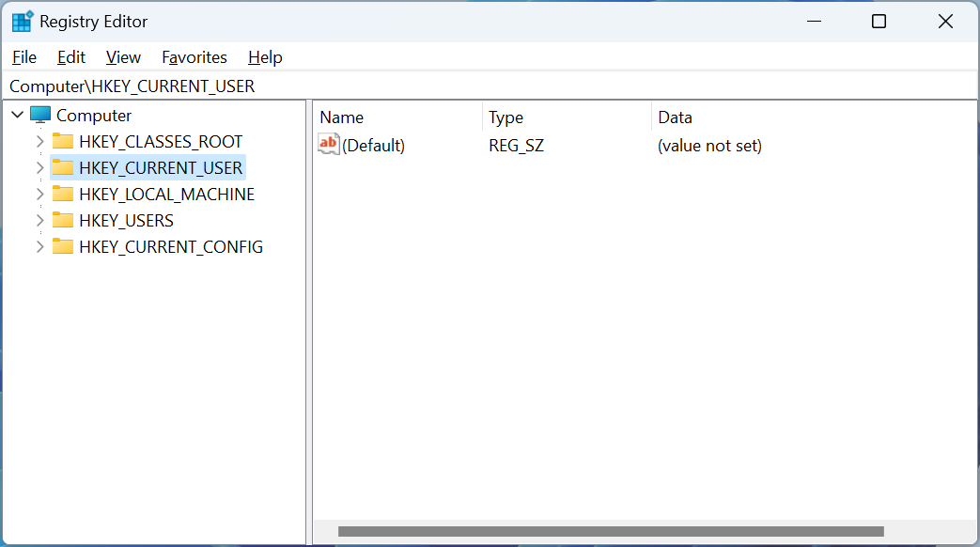The height and width of the screenshot is (547, 980).
Task: Open the Favorites menu
Action: click(x=194, y=57)
